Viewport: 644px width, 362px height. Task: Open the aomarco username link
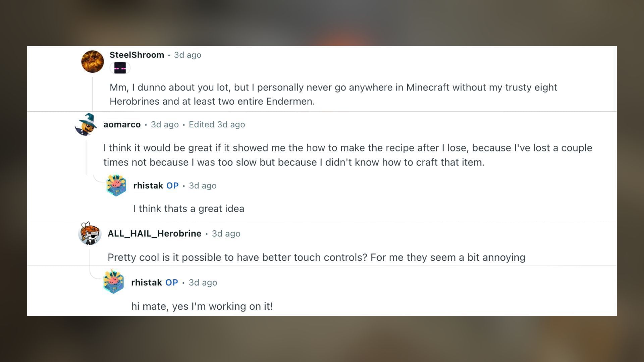[122, 125]
